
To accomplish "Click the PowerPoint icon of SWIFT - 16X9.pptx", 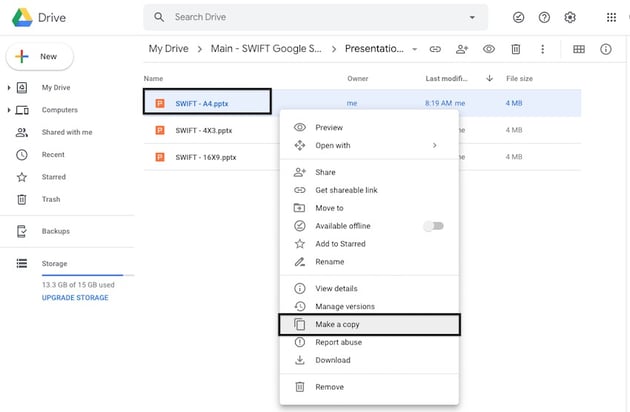I will pyautogui.click(x=160, y=157).
